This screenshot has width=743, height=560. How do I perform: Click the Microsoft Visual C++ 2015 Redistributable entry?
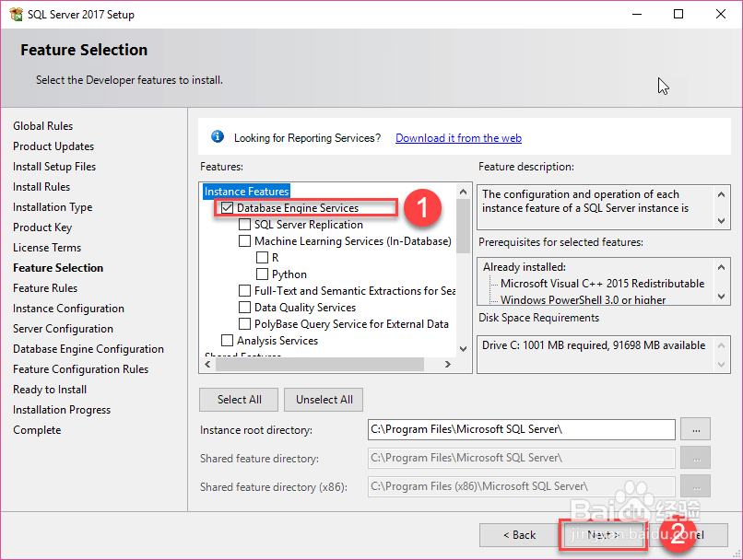tap(602, 284)
